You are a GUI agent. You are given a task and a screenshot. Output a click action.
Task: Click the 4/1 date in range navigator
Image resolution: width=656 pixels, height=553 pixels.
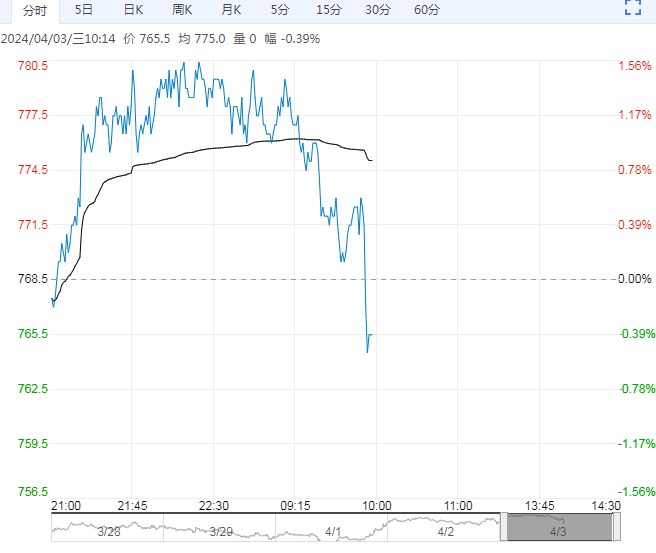pos(333,532)
